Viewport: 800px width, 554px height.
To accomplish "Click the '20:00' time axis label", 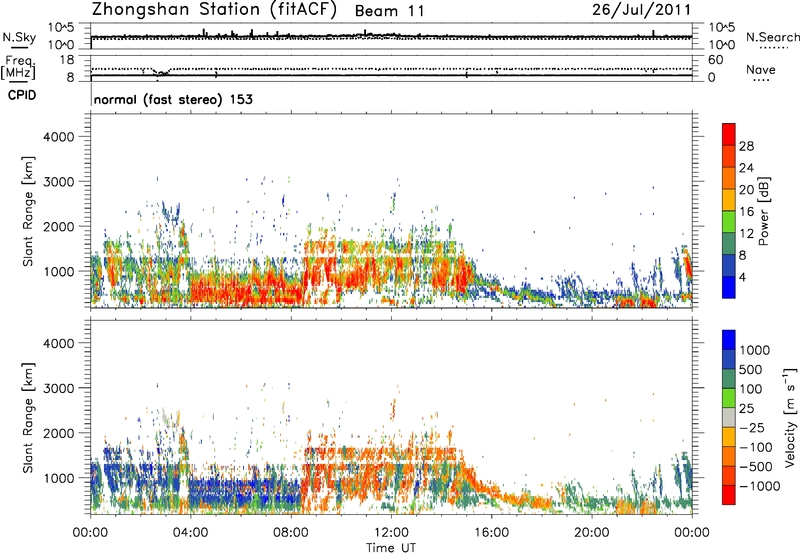I will [591, 533].
